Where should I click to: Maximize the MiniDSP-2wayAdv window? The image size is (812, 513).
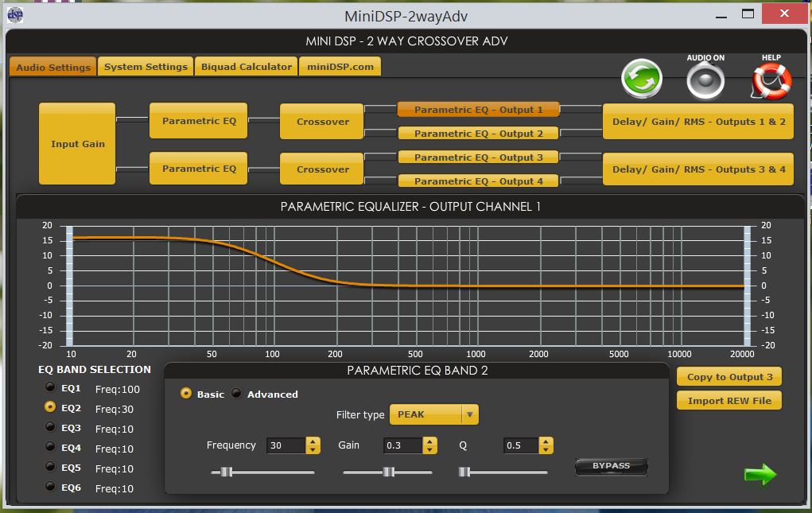748,14
